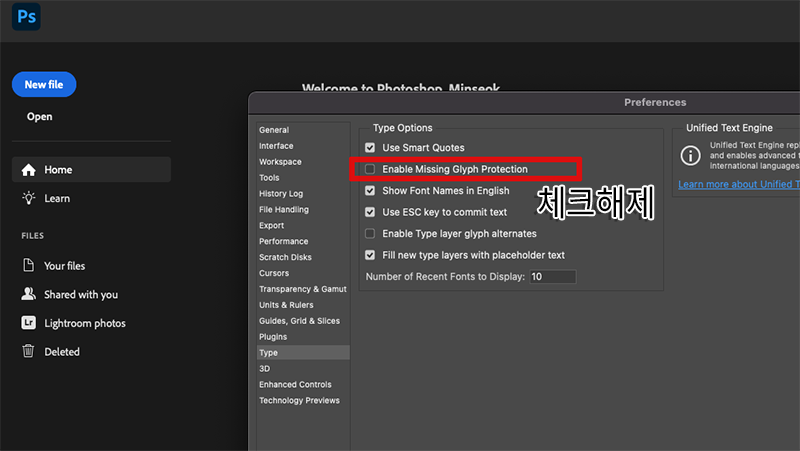This screenshot has width=800, height=451.
Task: Select Transparency & Gamut preferences category
Action: (303, 289)
